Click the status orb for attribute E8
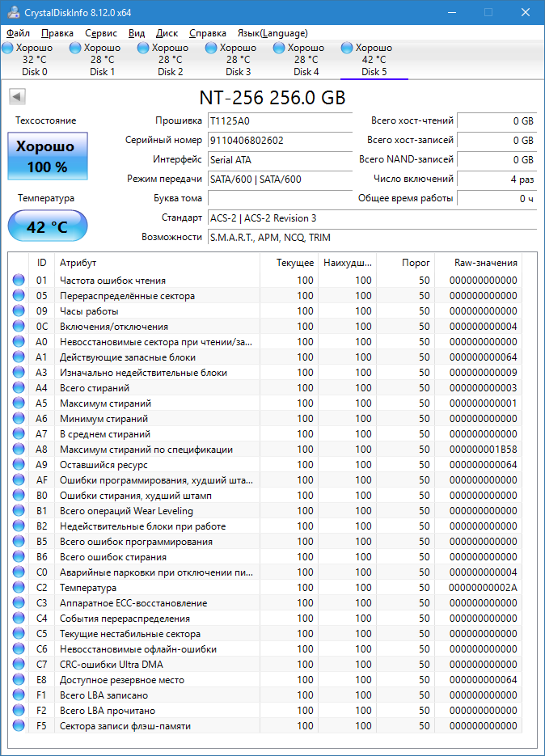The image size is (545, 756). (x=19, y=680)
